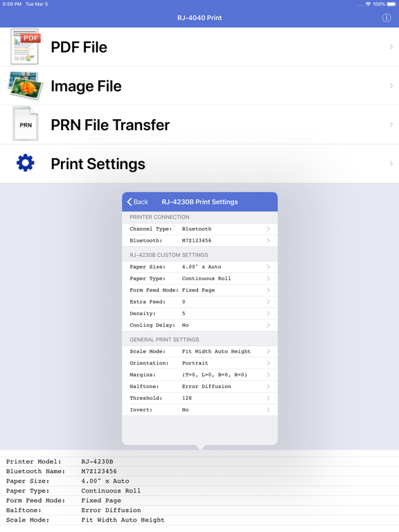Viewport: 399px width, 532px height.
Task: Tap the blue Print Settings gear icon
Action: 26,163
